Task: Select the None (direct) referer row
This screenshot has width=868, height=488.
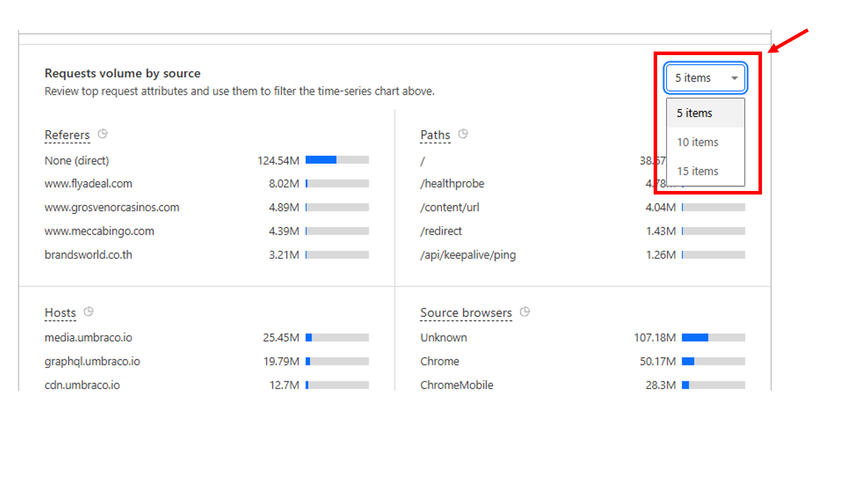Action: coord(77,161)
